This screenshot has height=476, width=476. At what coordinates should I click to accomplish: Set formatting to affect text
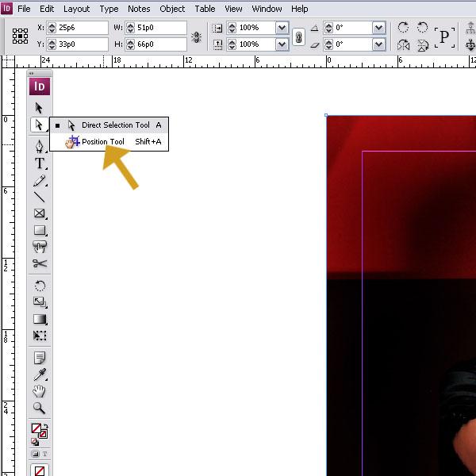[x=45, y=454]
